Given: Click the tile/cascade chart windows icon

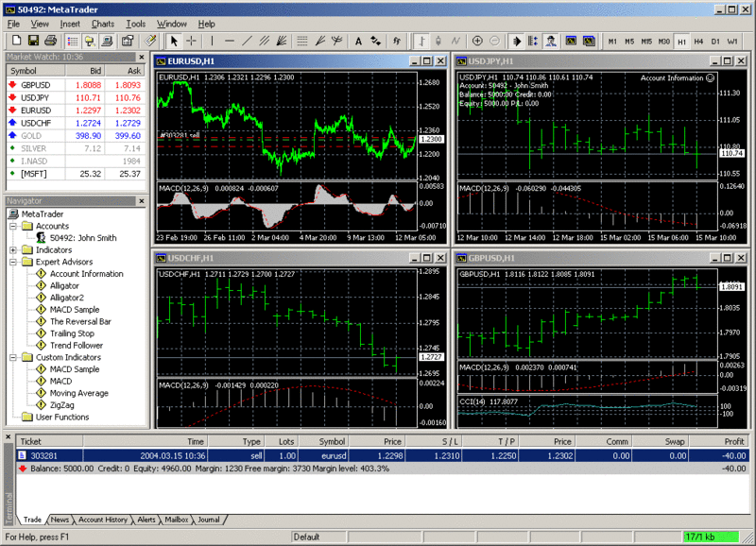Looking at the screenshot, I should [589, 41].
